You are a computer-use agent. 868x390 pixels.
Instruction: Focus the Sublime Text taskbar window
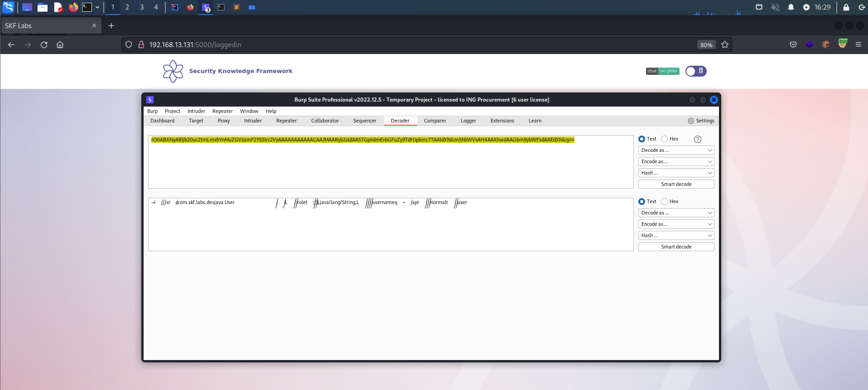[x=236, y=7]
